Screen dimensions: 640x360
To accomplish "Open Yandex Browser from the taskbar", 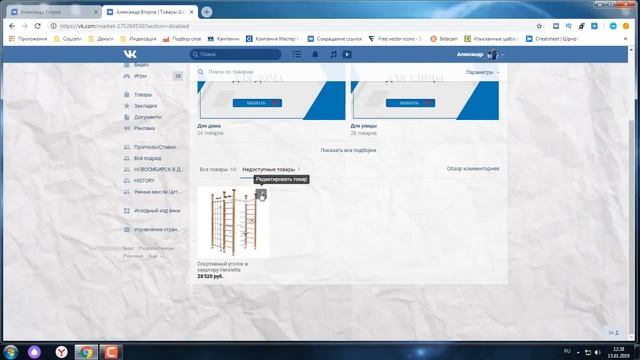I will tap(61, 351).
